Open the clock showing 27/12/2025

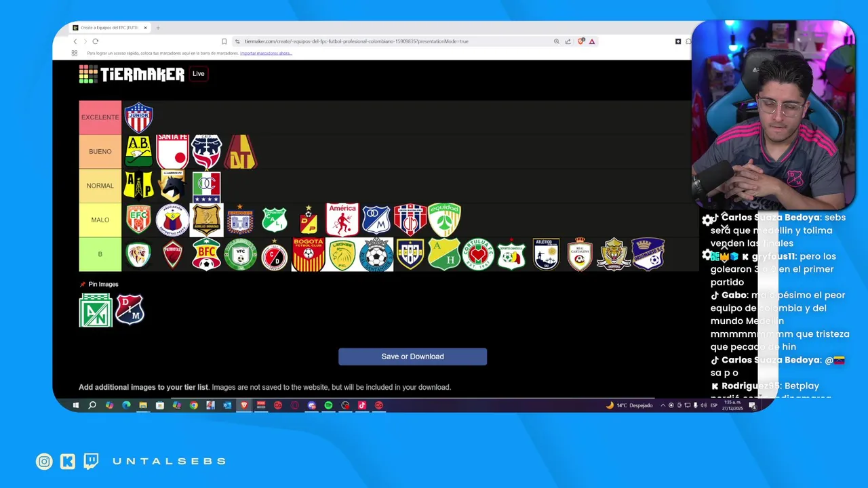pyautogui.click(x=732, y=405)
